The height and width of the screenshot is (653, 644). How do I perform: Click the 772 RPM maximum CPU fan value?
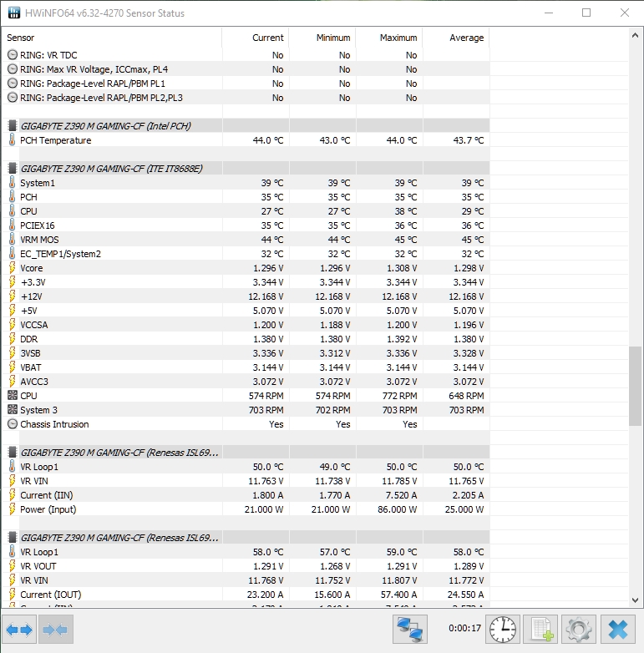point(400,396)
